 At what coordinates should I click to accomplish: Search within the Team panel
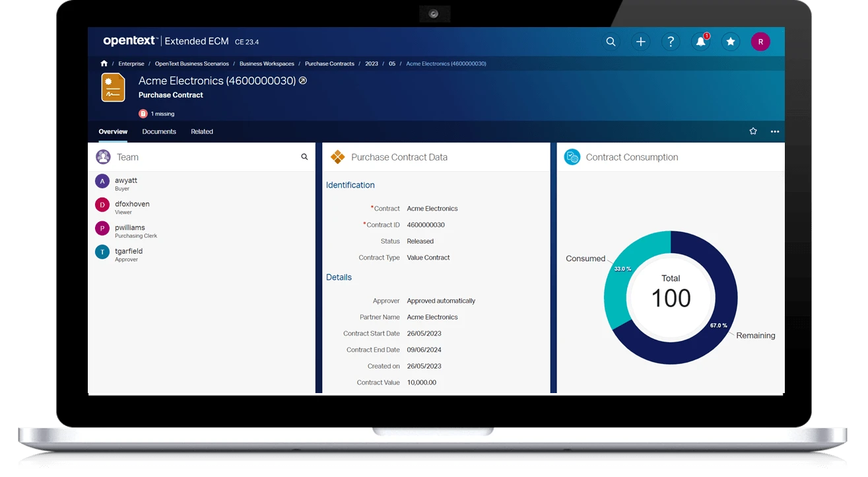(x=304, y=157)
